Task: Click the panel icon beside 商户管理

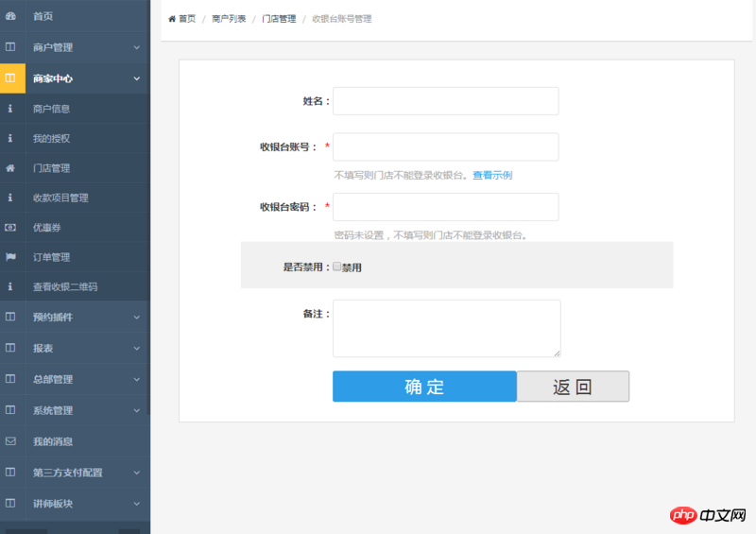Action: (x=10, y=47)
